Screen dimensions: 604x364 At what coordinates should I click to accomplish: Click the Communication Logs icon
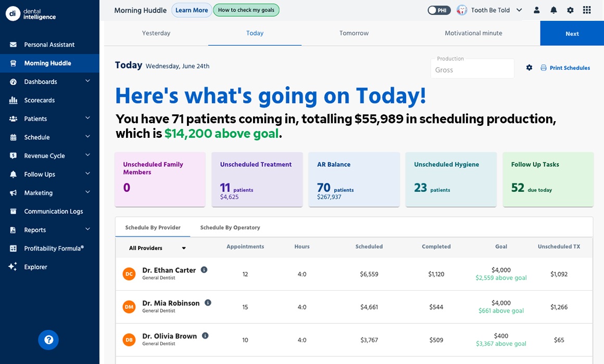[13, 211]
